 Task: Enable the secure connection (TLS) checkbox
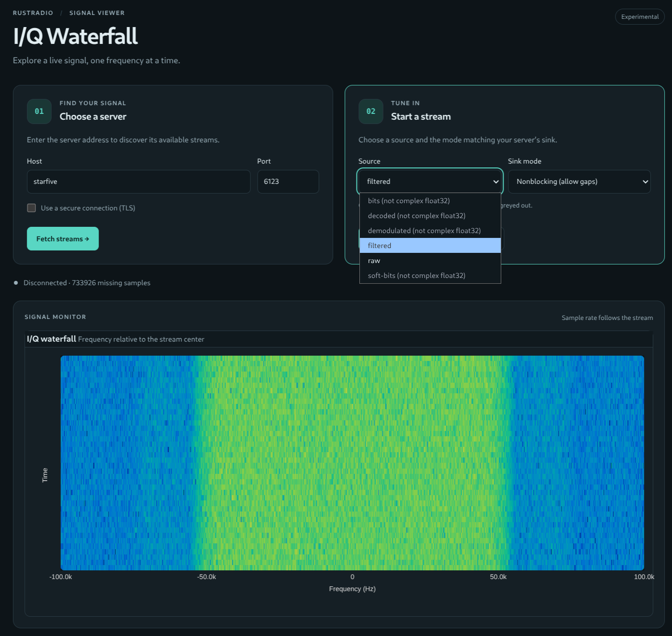point(31,208)
